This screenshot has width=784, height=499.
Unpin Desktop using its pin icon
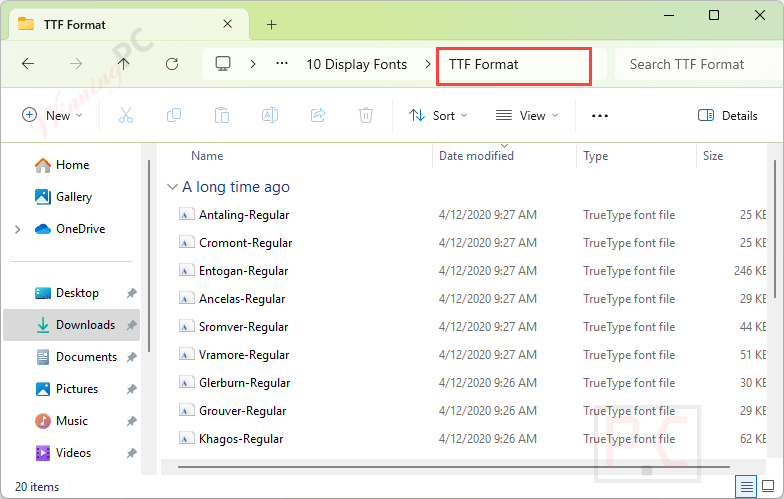(x=132, y=294)
